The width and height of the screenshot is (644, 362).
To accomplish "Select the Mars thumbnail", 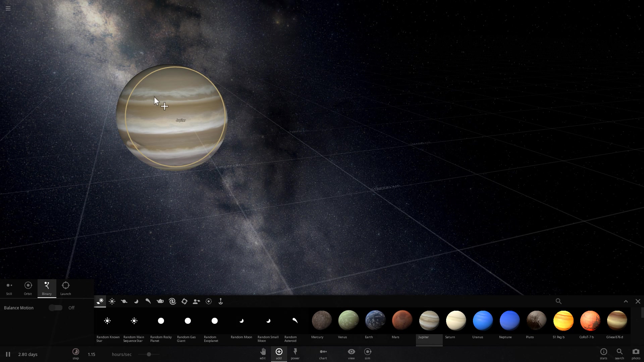I will click(x=402, y=320).
